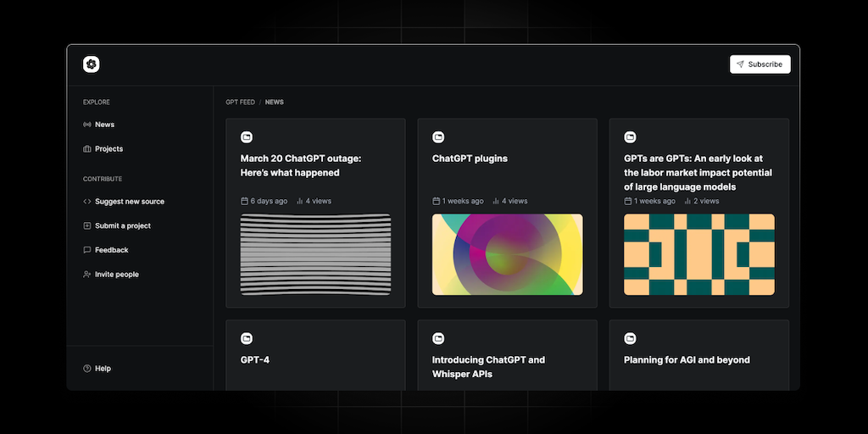Viewport: 868px width, 434px height.
Task: Click source icon on ChatGPT plugins card
Action: pyautogui.click(x=438, y=137)
